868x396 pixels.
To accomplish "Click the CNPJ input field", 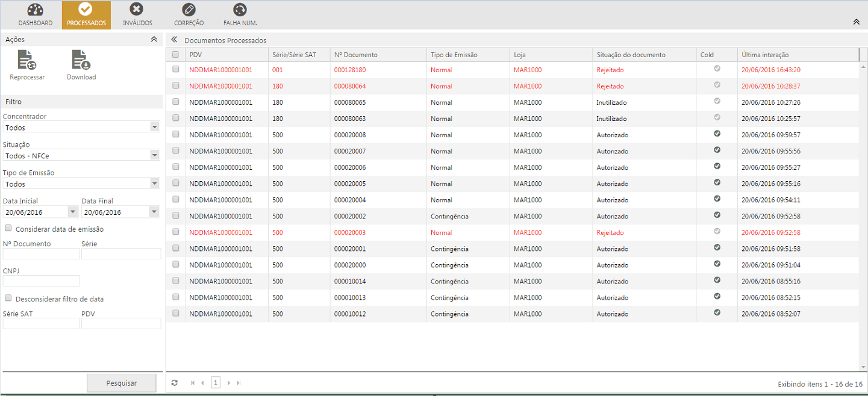I will coord(42,280).
